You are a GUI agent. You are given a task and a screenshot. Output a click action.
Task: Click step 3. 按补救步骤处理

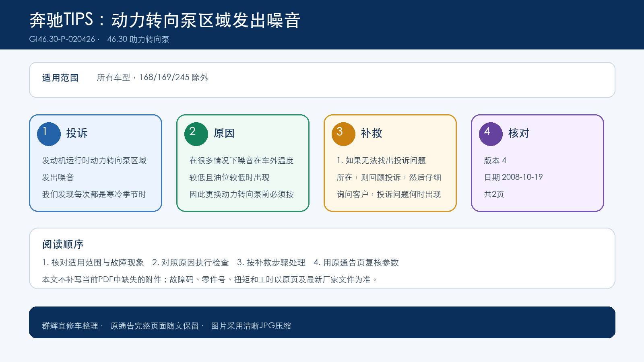pyautogui.click(x=271, y=263)
